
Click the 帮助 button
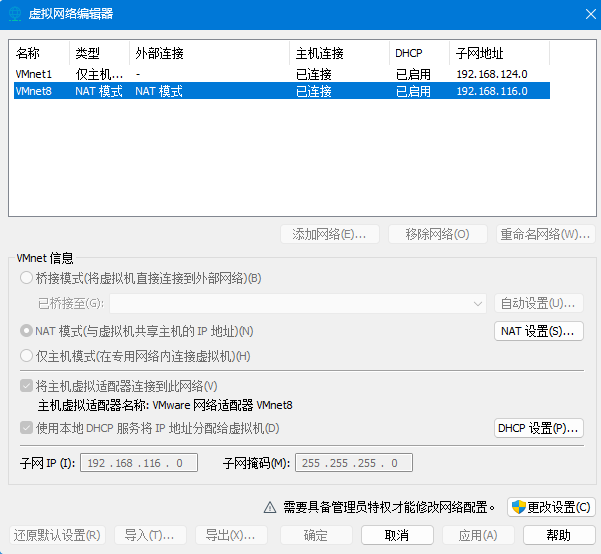click(x=559, y=535)
